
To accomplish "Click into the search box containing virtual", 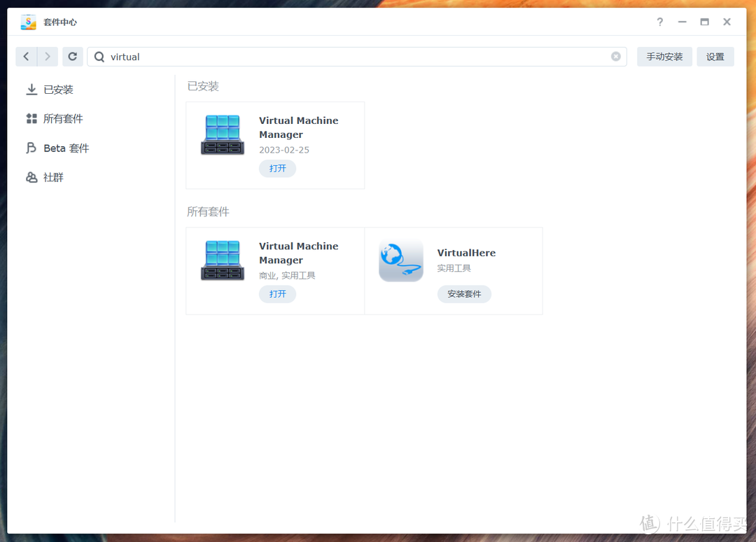I will coord(357,57).
